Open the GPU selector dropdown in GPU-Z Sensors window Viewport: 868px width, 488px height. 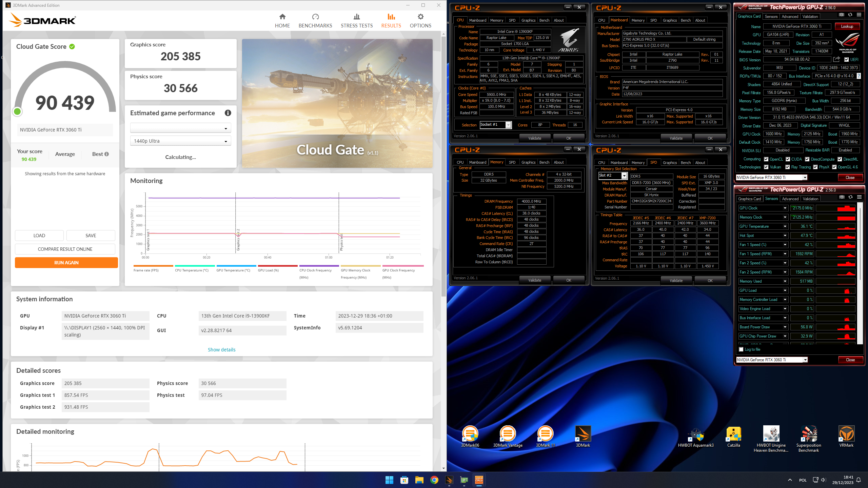click(x=772, y=360)
